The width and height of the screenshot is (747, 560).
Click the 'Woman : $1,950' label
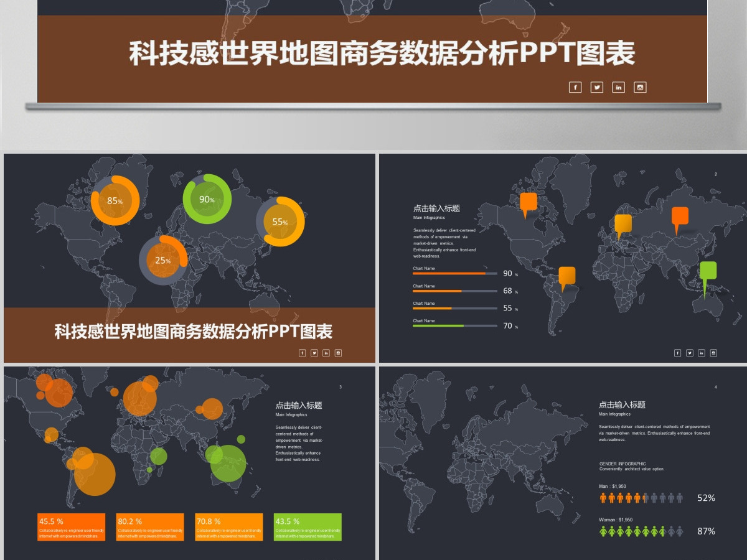[x=616, y=519]
